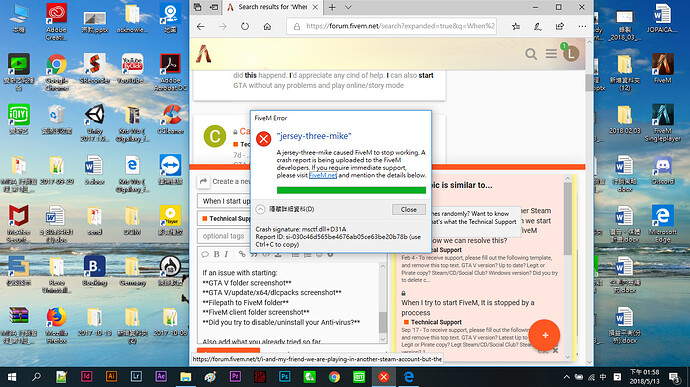The height and width of the screenshot is (387, 690).
Task: Click the Edge share icon
Action: (x=560, y=26)
